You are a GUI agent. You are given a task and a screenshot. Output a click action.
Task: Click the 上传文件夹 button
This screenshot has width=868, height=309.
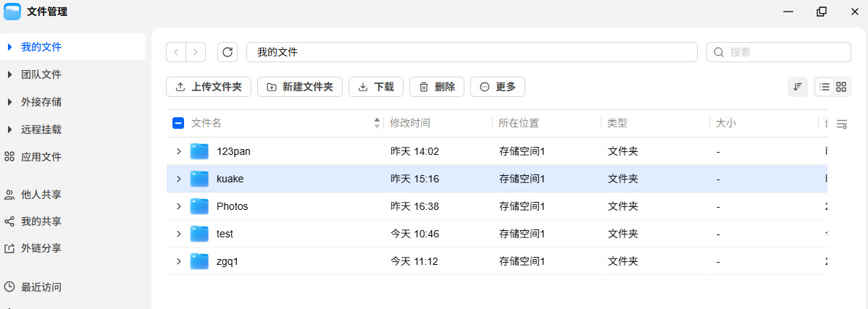(x=209, y=87)
